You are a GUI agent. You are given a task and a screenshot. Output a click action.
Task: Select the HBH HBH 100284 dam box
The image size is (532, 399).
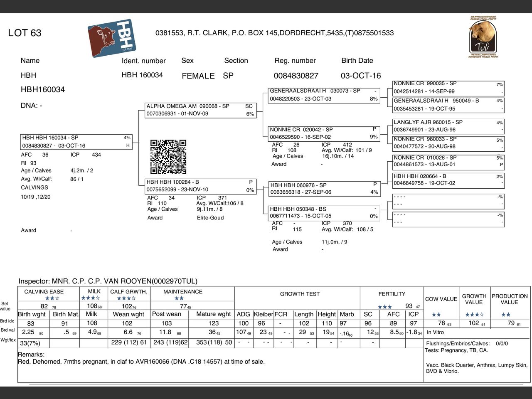click(200, 186)
